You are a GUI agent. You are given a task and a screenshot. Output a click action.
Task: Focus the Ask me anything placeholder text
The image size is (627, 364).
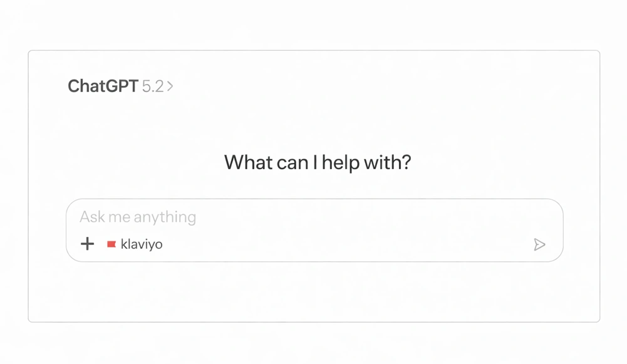point(137,217)
